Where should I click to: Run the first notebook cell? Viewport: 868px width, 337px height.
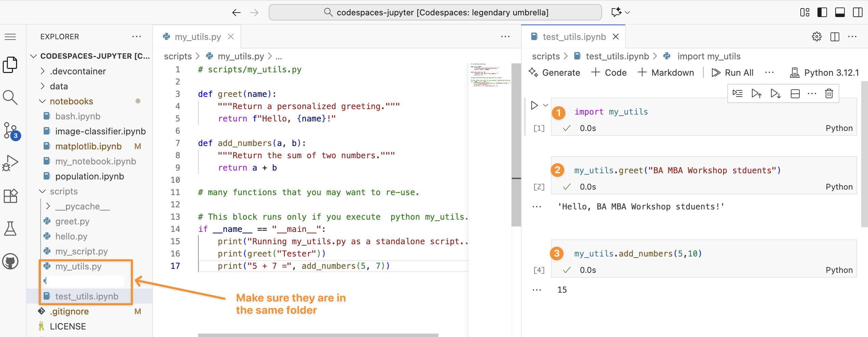click(534, 105)
